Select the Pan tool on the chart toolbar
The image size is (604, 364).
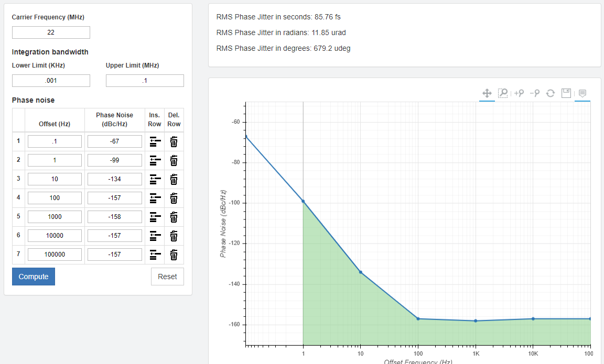[x=487, y=93]
